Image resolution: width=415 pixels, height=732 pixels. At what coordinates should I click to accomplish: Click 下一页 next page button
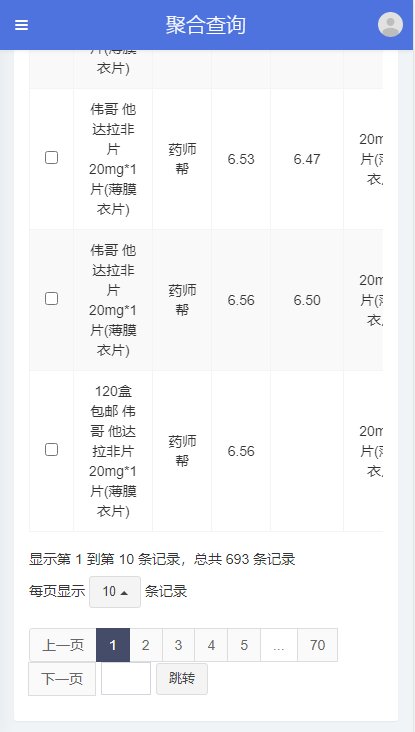(62, 679)
